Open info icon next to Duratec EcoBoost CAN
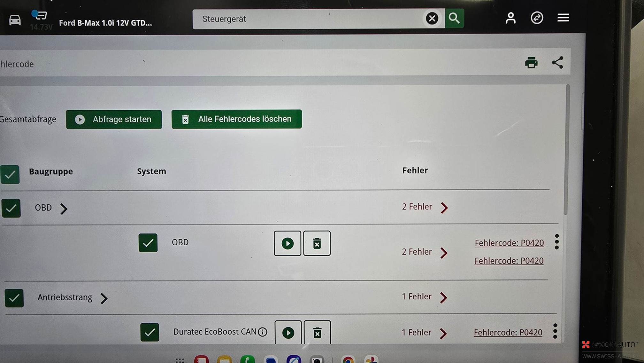Viewport: 644px width, 363px height. click(263, 332)
